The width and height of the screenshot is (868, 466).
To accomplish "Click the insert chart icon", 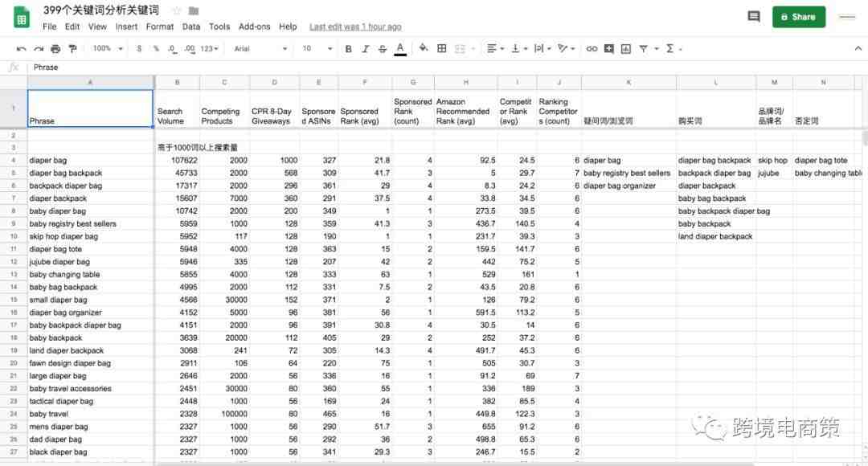I will click(626, 49).
